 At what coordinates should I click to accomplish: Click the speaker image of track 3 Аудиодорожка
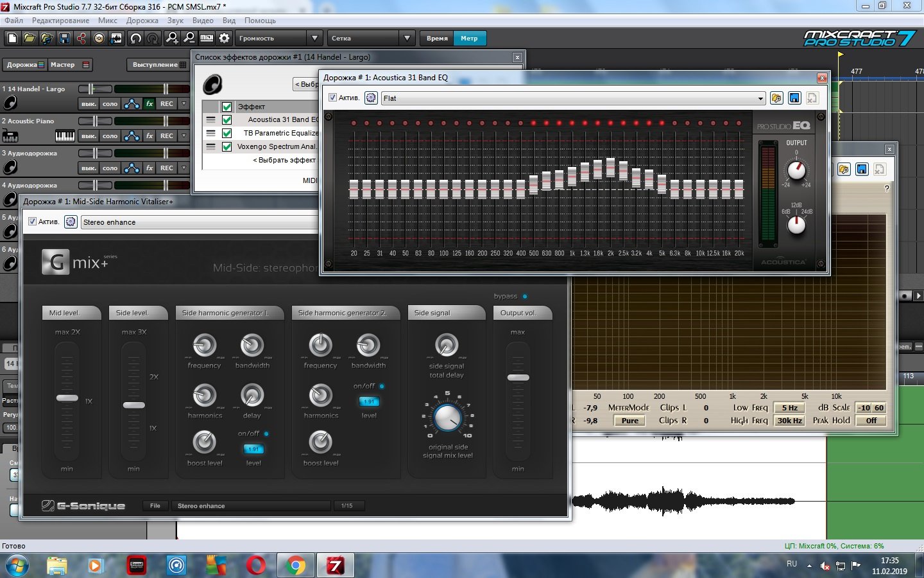tap(10, 167)
